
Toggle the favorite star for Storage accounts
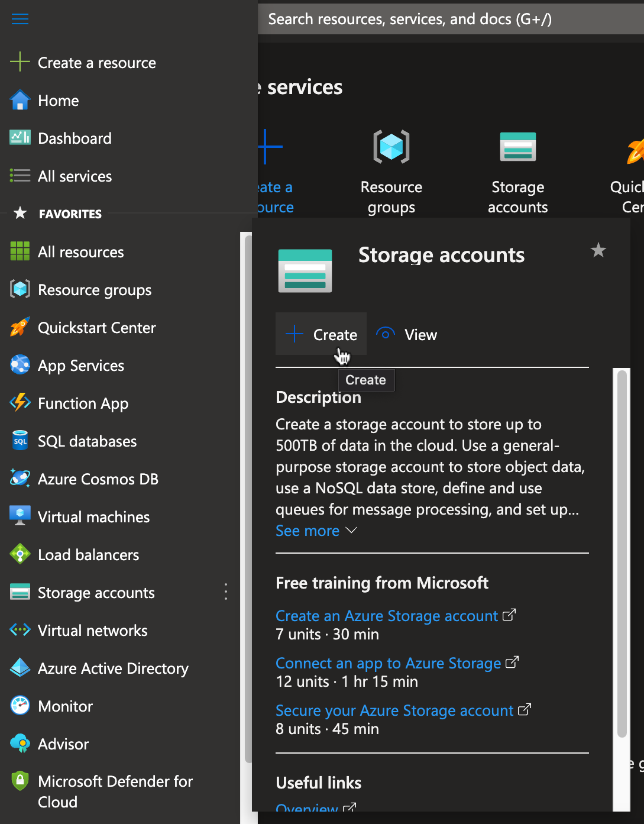point(598,250)
